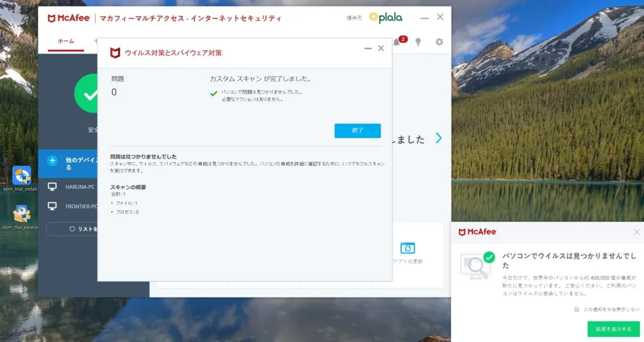This screenshot has width=644, height=342.
Task: Click the blue plus add-device icon
Action: (52, 160)
